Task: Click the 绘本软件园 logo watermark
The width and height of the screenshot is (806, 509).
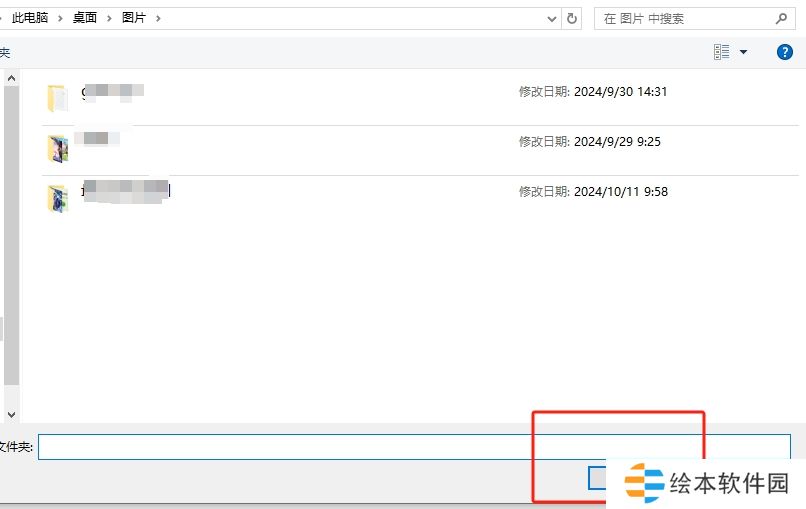Action: pyautogui.click(x=708, y=484)
